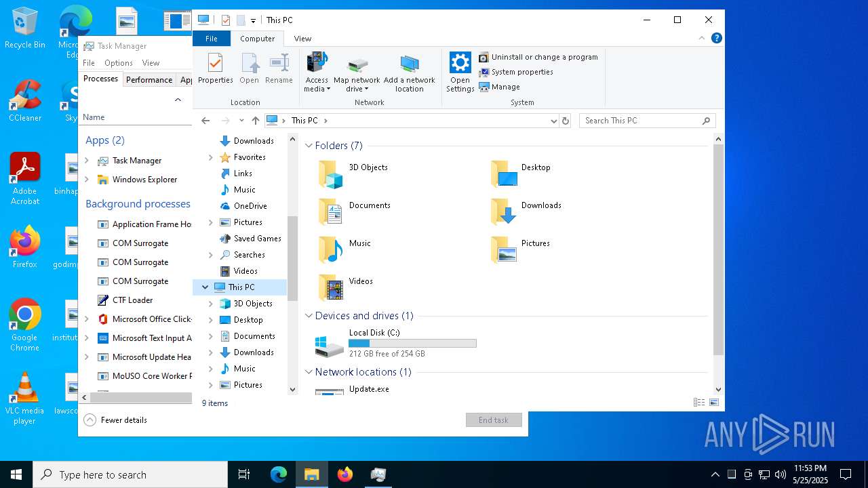Click Uninstall or change a program
Screen dimensions: 868x488
pos(538,58)
